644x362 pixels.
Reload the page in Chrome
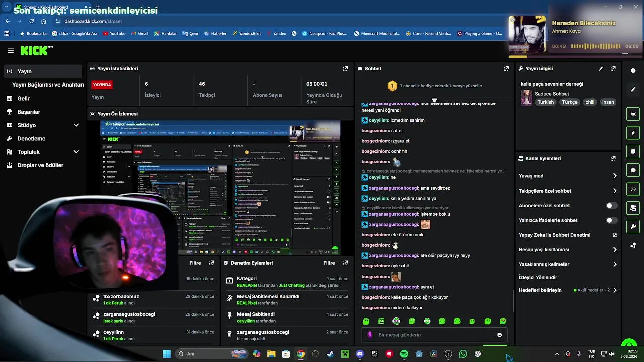31,21
